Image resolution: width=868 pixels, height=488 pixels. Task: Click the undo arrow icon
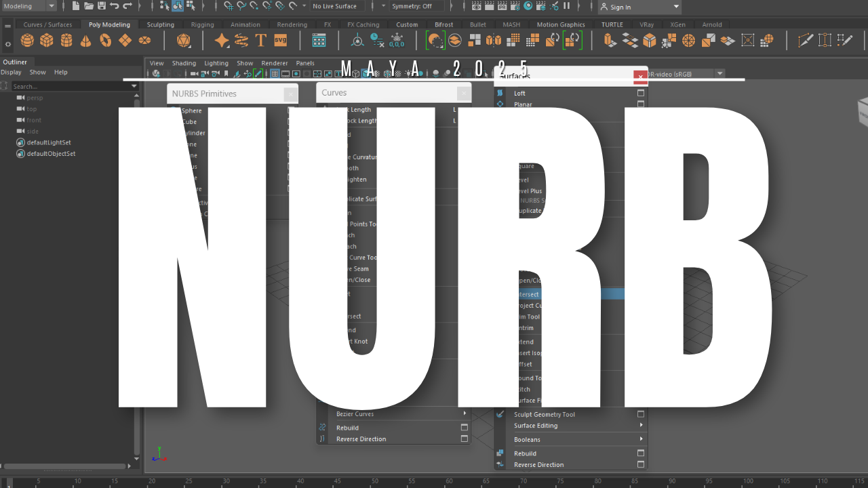[114, 6]
